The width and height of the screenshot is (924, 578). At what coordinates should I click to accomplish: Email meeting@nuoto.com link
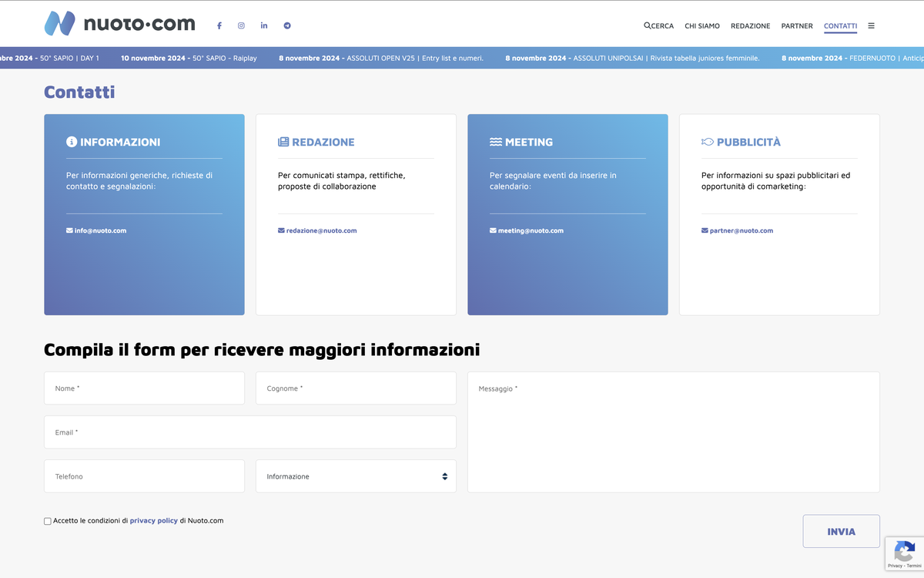527,230
